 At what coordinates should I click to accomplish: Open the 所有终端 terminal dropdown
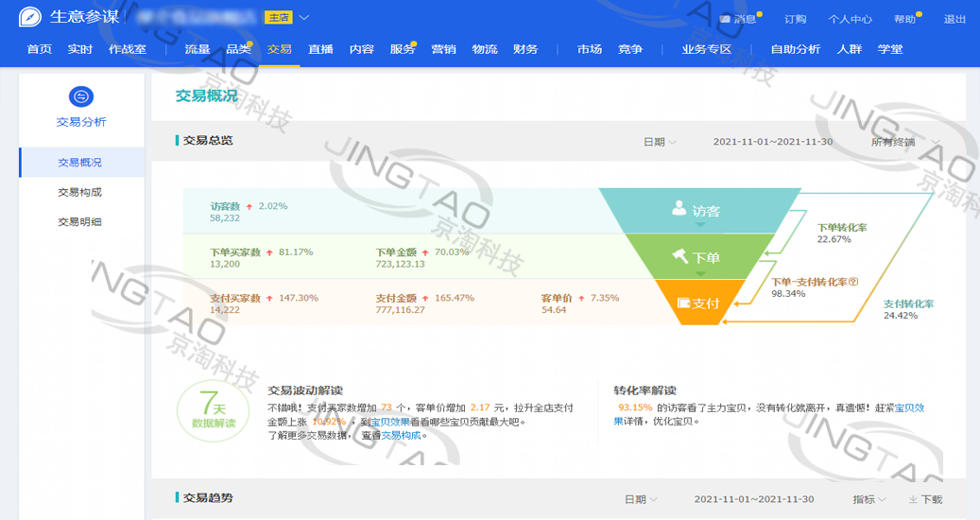pos(905,142)
